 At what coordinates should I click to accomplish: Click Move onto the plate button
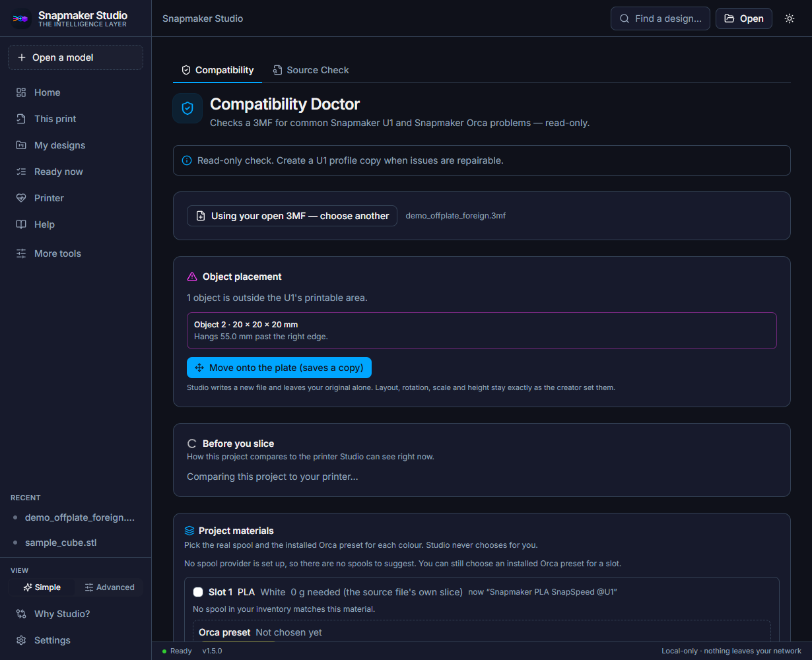279,368
